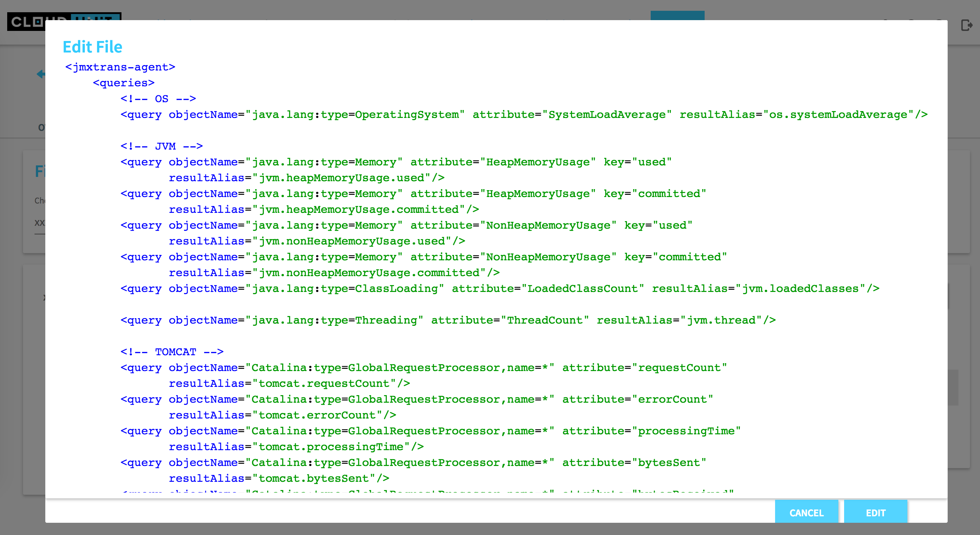Click the JVM comment line
The image size is (980, 535).
coord(161,146)
